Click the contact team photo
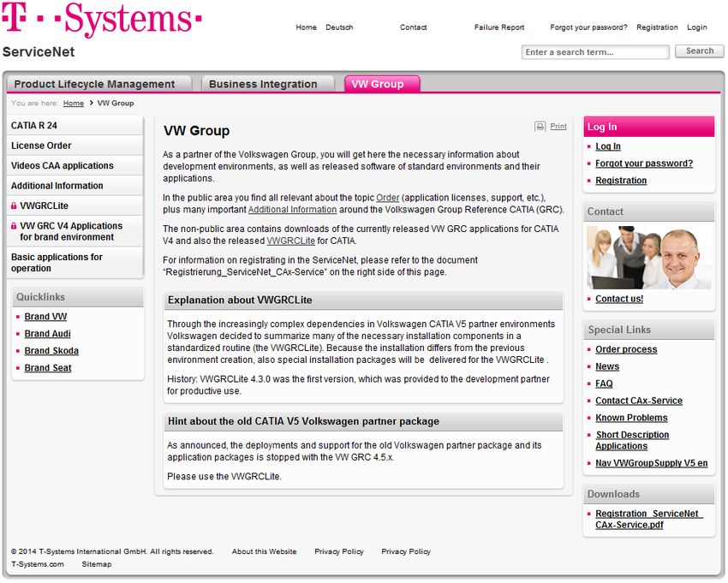Viewport: 728px width, 583px height. [x=648, y=258]
